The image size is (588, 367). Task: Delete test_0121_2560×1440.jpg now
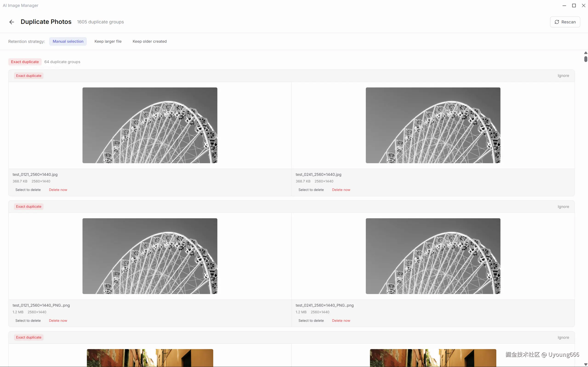58,190
